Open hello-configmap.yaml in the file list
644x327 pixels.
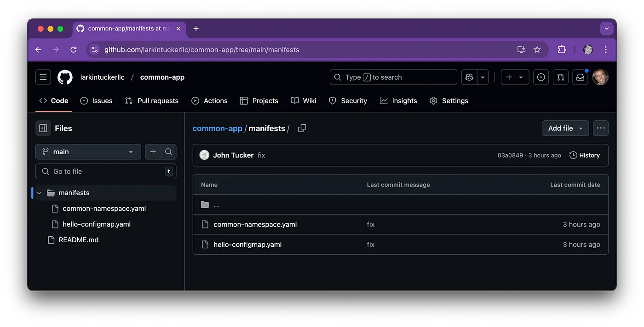tap(247, 245)
